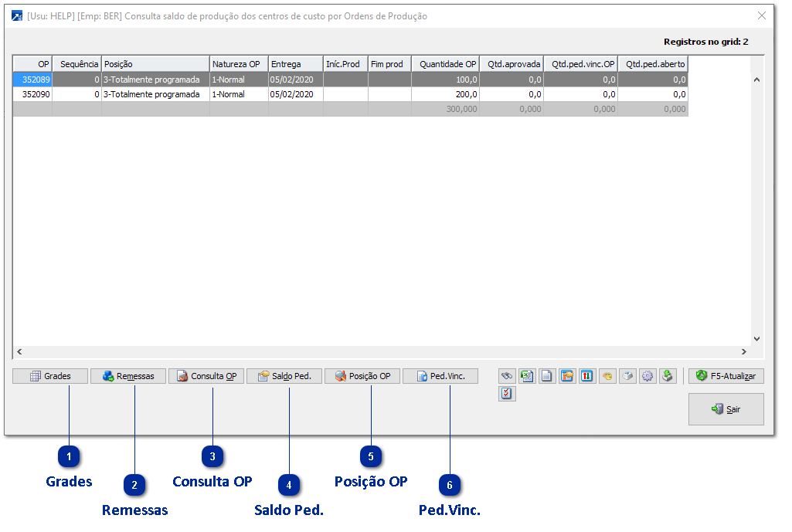Click 1-Normal in row 352089
The height and width of the screenshot is (532, 792).
pyautogui.click(x=239, y=80)
